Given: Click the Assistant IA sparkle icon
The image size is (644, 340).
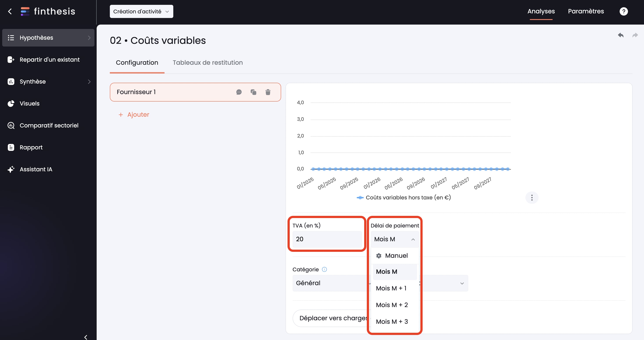Looking at the screenshot, I should click(11, 170).
